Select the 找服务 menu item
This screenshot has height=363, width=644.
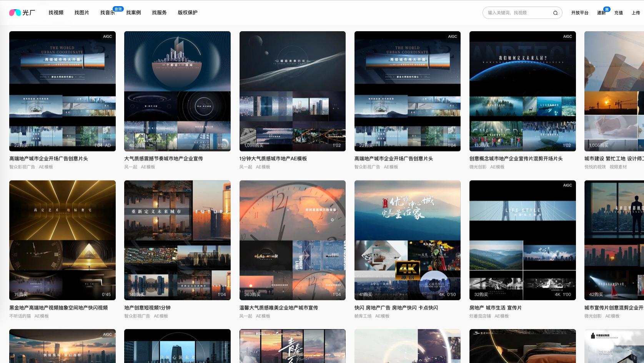coord(159,13)
